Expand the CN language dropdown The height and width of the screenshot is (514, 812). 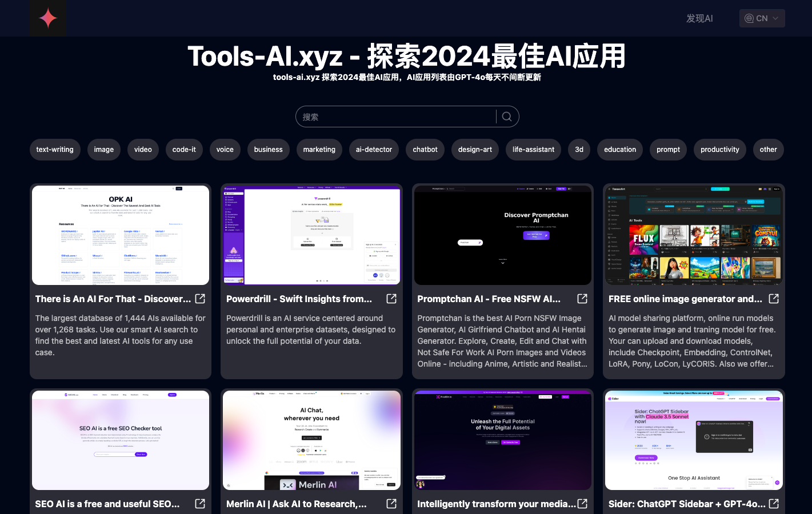point(762,18)
